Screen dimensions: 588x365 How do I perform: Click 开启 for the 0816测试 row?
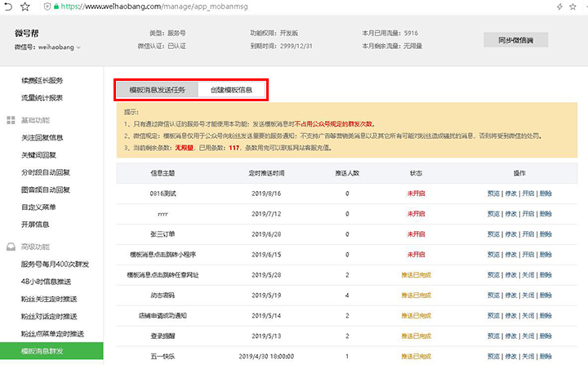pyautogui.click(x=528, y=194)
